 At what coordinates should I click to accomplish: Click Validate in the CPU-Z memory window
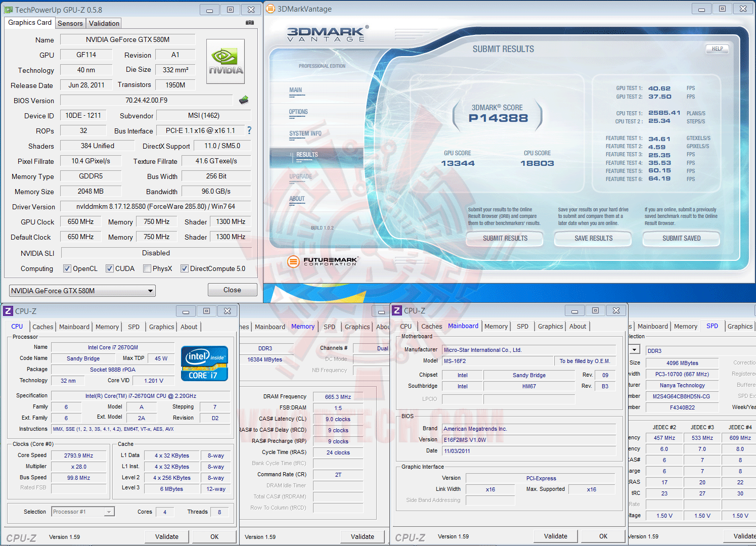point(363,536)
